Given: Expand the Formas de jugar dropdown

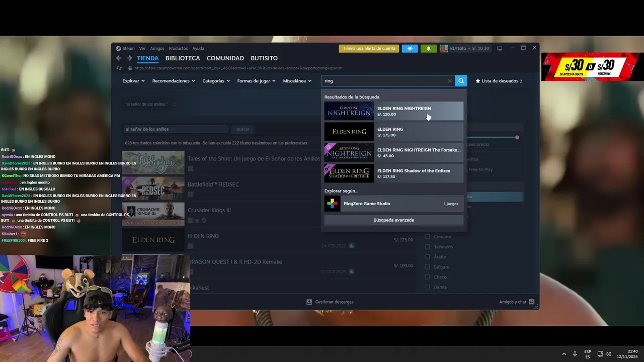Looking at the screenshot, I should [256, 81].
